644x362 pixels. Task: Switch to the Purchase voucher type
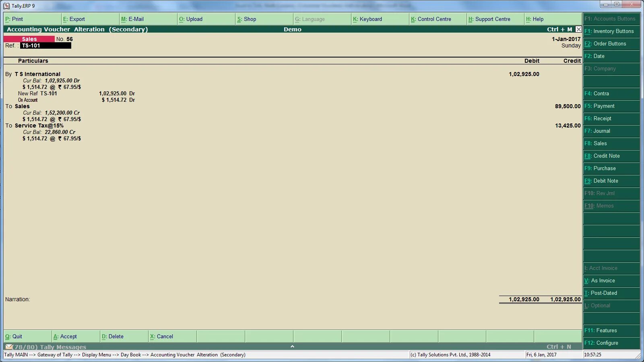pos(611,169)
